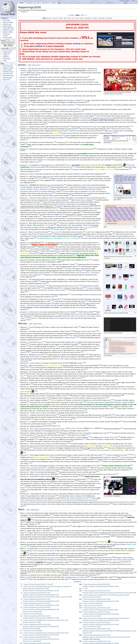This screenshot has height=644, width=138.
Task: Click the Go search button
Action: 5,46
